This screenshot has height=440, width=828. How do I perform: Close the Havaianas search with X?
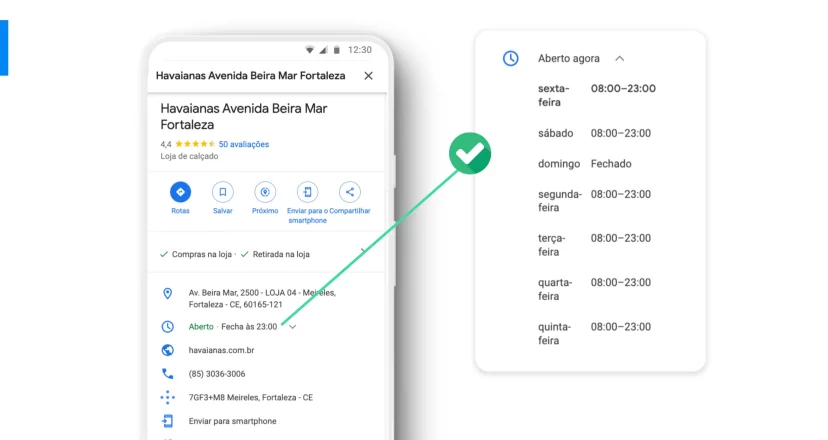coord(369,76)
